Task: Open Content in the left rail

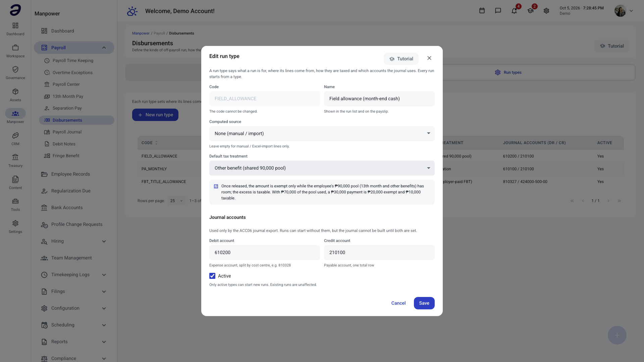Action: (x=15, y=183)
